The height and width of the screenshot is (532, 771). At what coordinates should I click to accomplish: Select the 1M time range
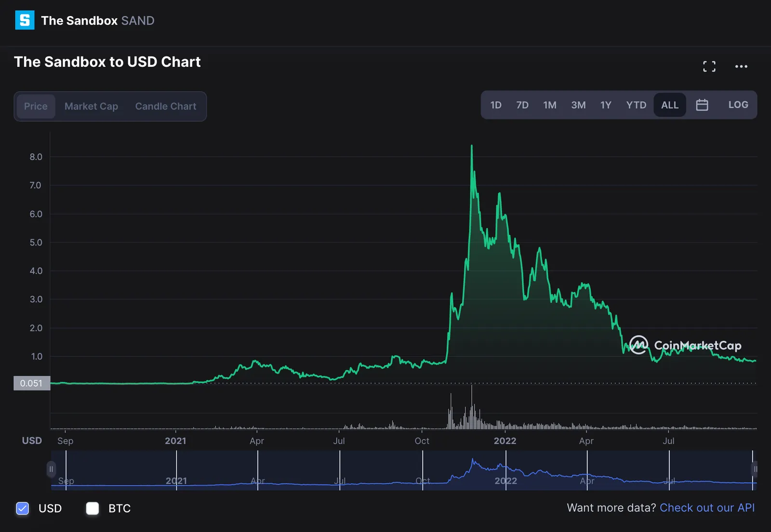click(x=550, y=105)
